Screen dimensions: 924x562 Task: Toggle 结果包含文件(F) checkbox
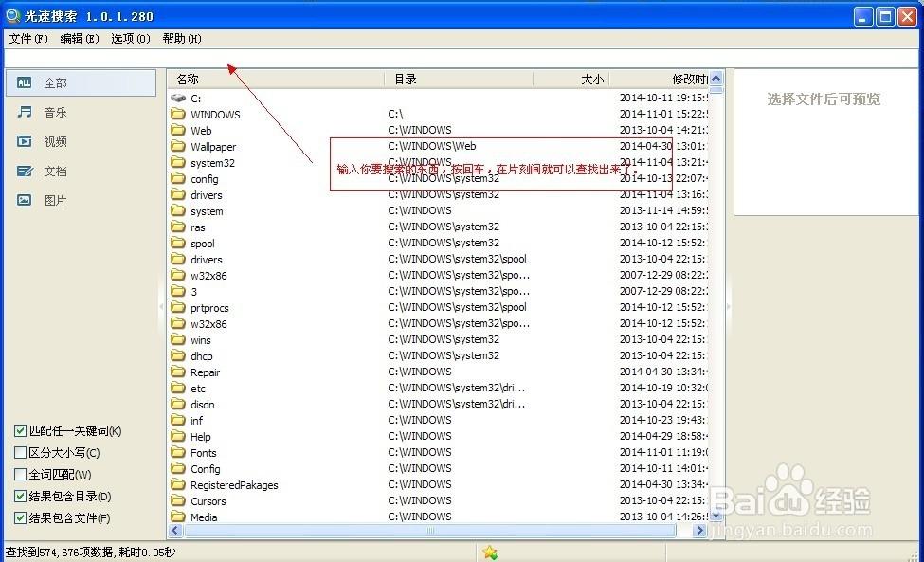[20, 517]
